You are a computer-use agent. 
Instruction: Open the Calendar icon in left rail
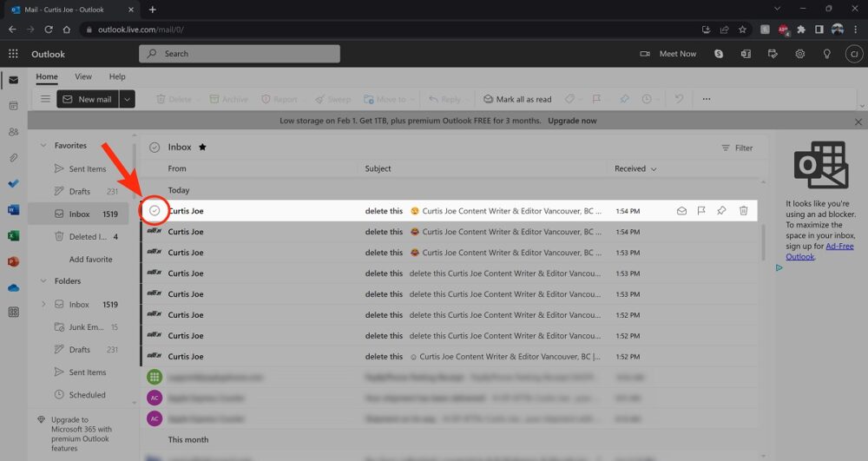(x=13, y=106)
